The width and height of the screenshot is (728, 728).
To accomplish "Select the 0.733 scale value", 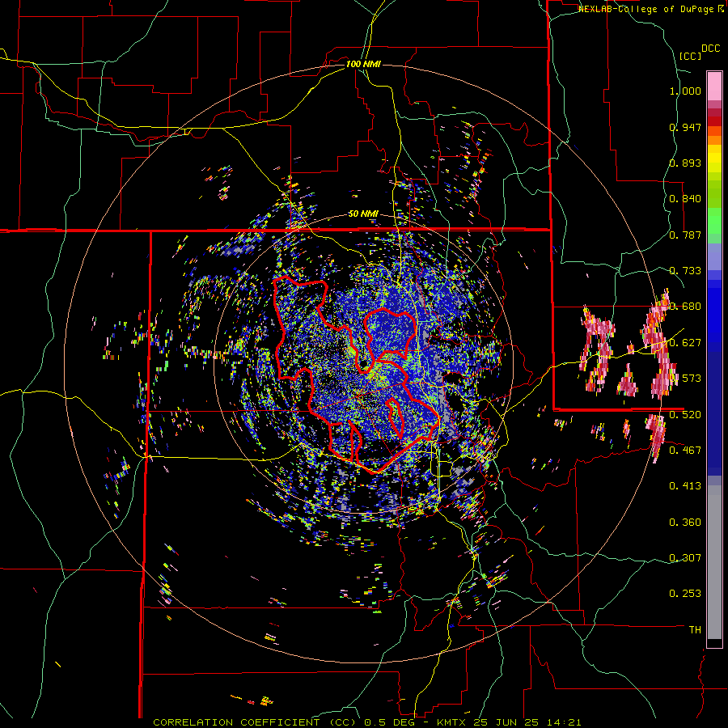I will (x=685, y=271).
